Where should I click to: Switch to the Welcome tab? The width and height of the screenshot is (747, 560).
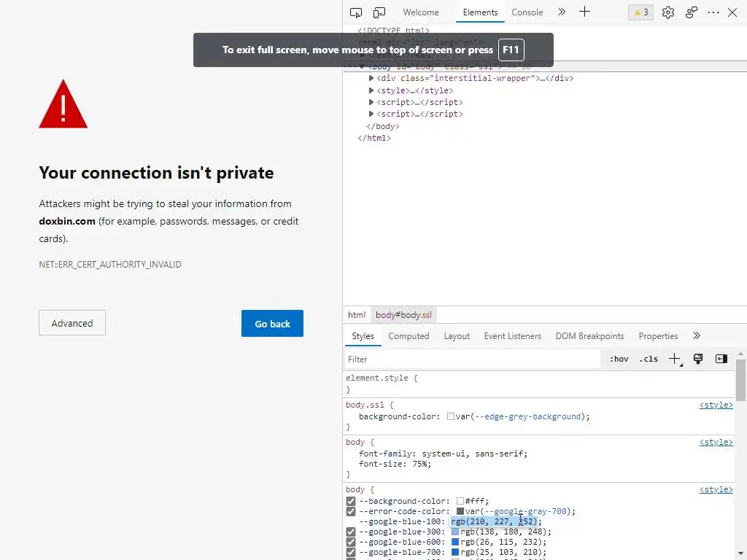pos(421,12)
